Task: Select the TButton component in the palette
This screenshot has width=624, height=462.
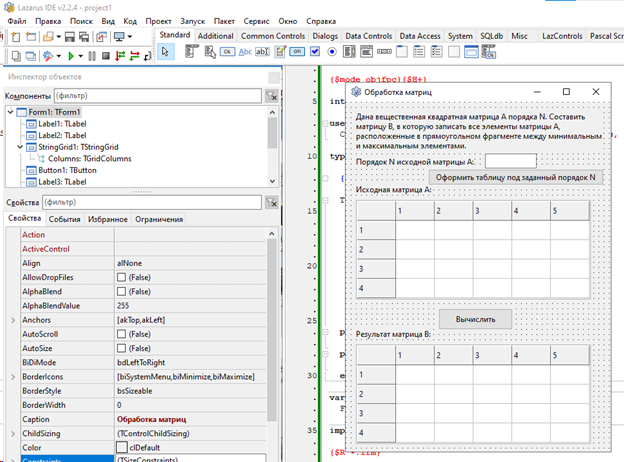Action: pos(228,51)
